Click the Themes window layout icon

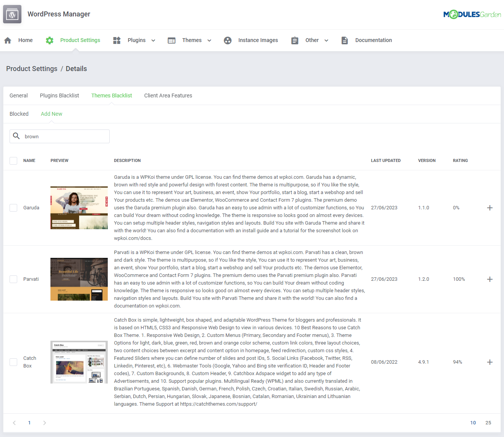pos(172,40)
